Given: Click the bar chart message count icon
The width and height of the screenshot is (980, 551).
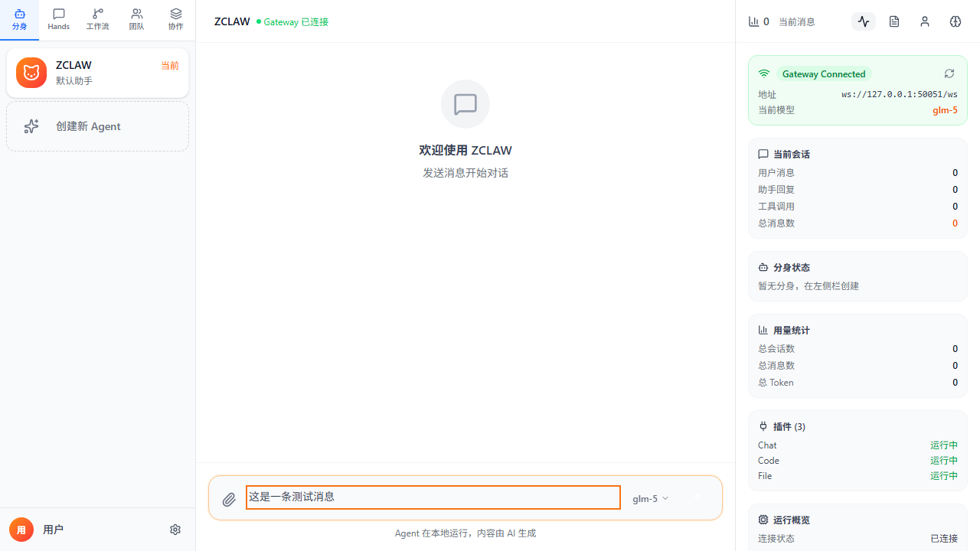Looking at the screenshot, I should click(x=753, y=21).
